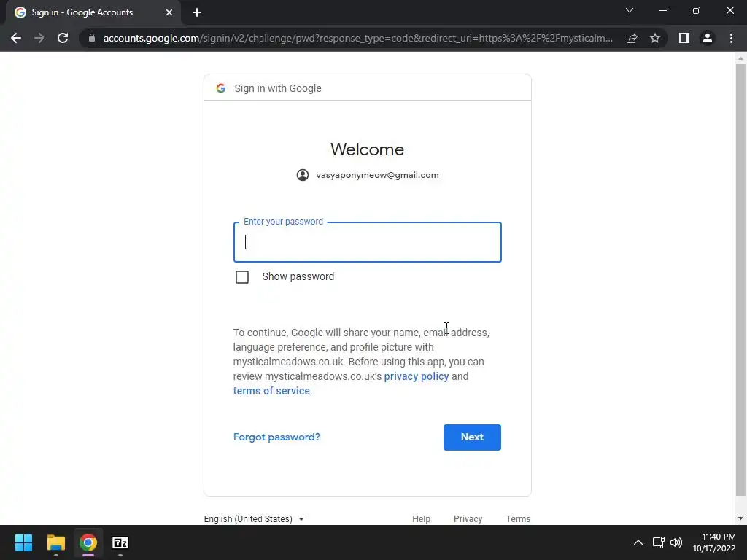This screenshot has width=747, height=560.
Task: Open Chrome side panel
Action: (684, 38)
